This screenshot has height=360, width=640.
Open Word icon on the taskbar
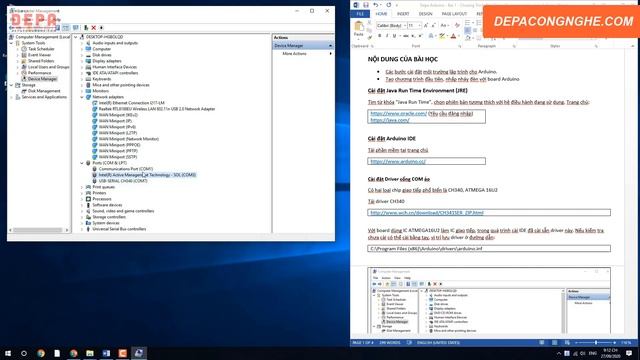click(x=106, y=353)
